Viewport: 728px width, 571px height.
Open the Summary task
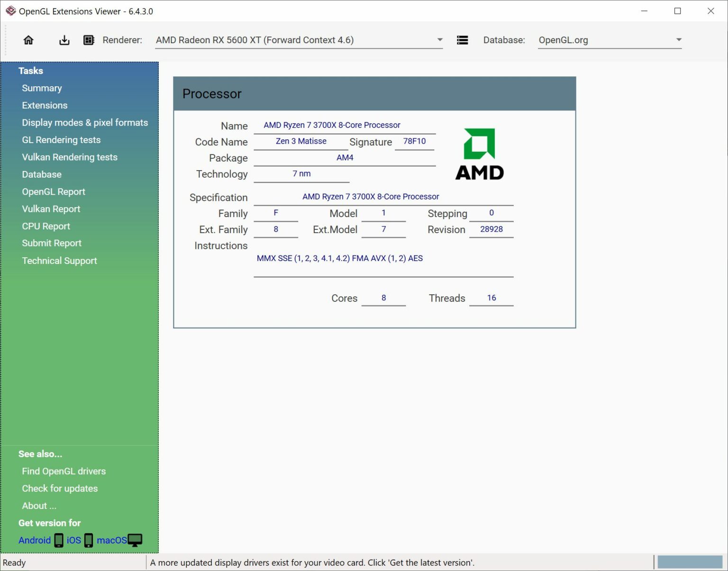pyautogui.click(x=42, y=88)
